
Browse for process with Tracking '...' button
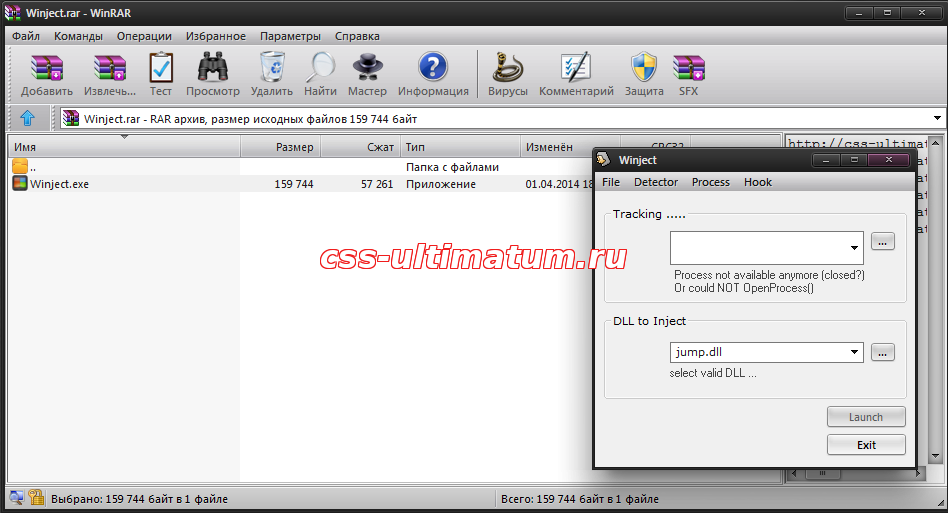[x=883, y=242]
